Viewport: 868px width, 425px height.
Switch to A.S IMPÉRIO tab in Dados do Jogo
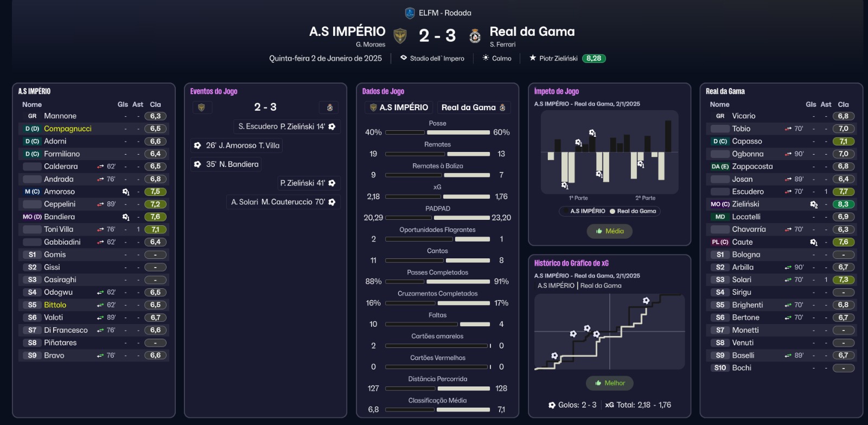click(x=400, y=107)
